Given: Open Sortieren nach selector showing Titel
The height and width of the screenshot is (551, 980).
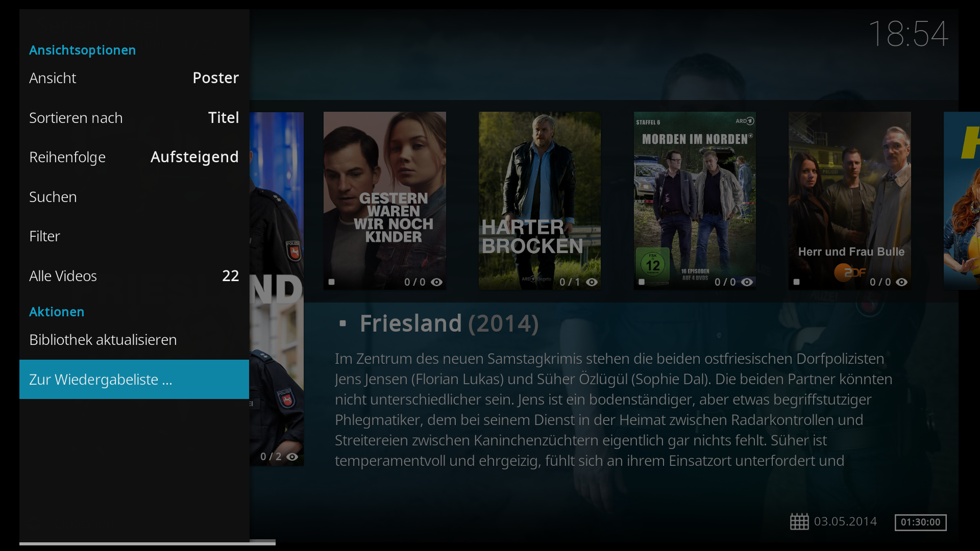Looking at the screenshot, I should pyautogui.click(x=134, y=118).
